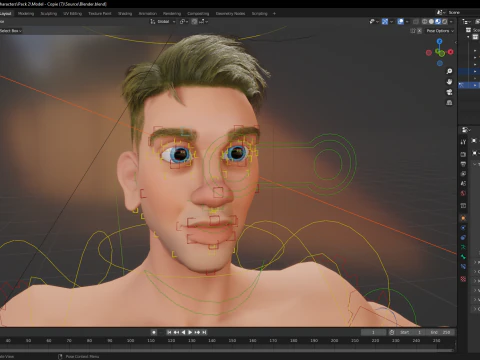Open the pivot point dropdown
480x360 pixels.
(184, 22)
